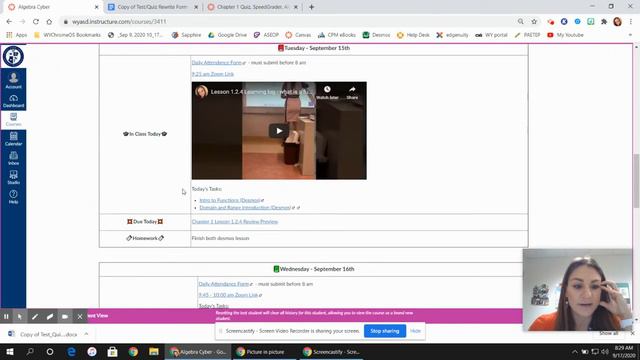Open the Canvas Calendar

(13, 139)
